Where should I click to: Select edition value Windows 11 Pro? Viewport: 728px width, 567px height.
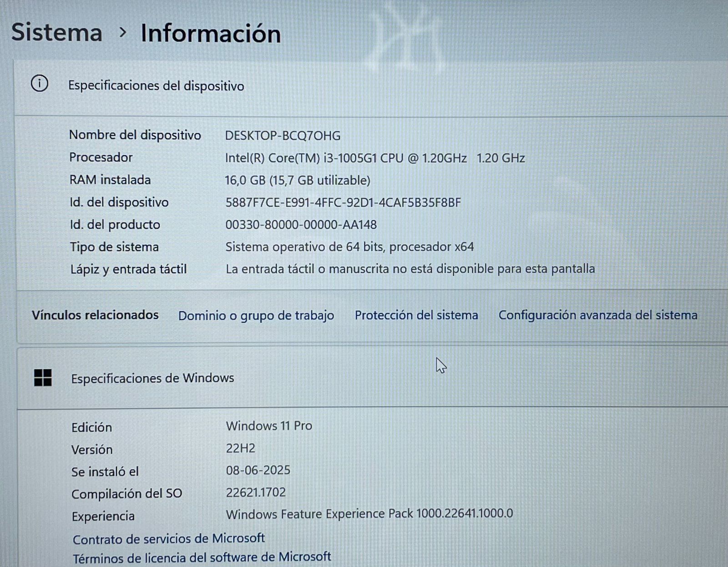coord(269,426)
